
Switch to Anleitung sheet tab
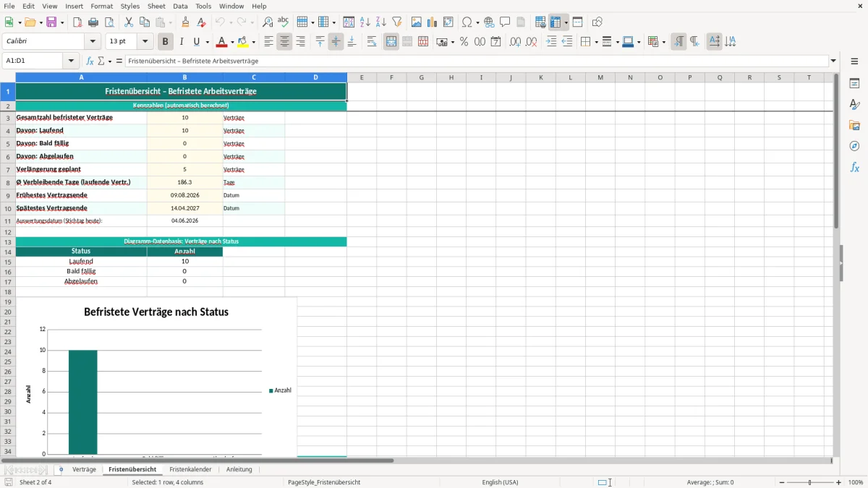pyautogui.click(x=239, y=469)
